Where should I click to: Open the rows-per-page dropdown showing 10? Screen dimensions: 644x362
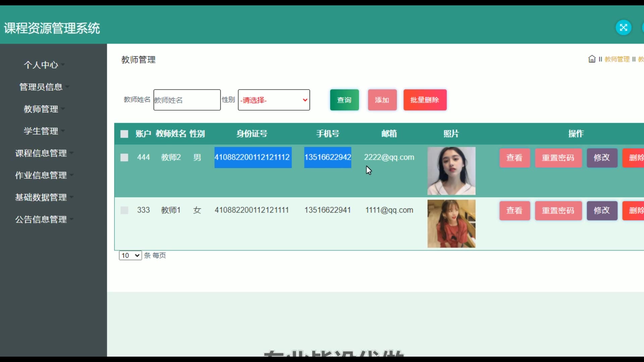point(130,255)
